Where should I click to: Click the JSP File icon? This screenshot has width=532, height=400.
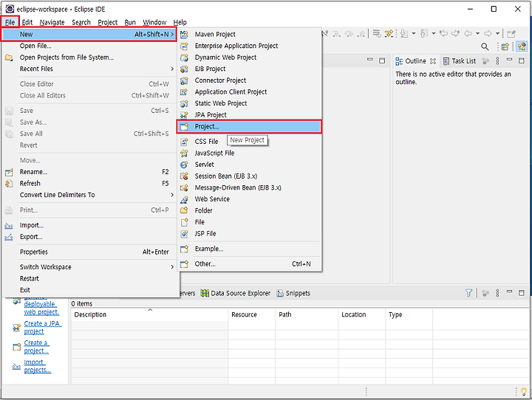coord(184,233)
